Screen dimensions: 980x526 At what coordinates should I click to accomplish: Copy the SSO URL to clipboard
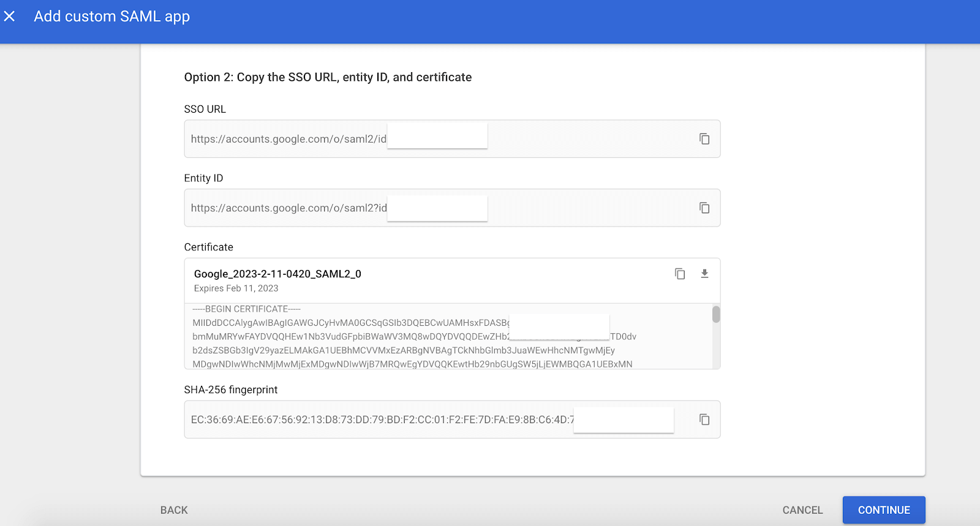[704, 139]
